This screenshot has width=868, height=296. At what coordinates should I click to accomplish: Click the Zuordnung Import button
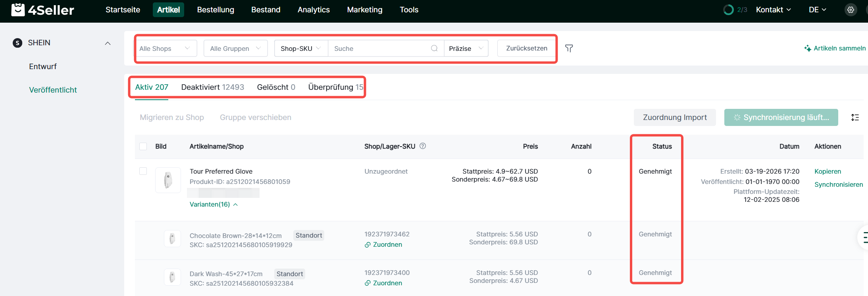pyautogui.click(x=674, y=118)
